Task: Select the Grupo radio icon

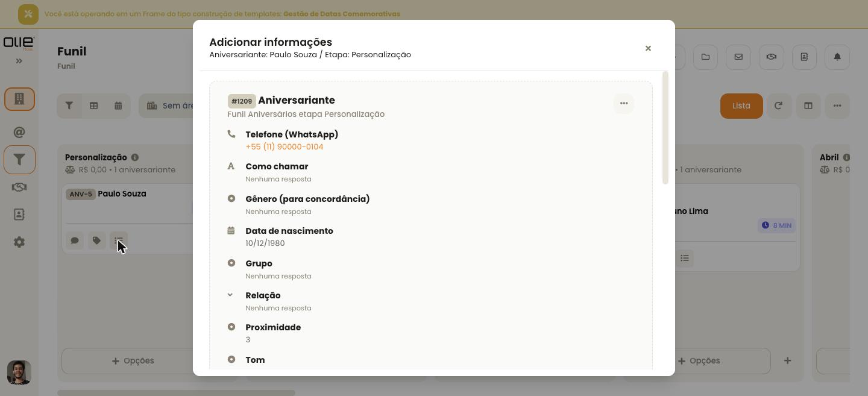Action: [x=231, y=263]
